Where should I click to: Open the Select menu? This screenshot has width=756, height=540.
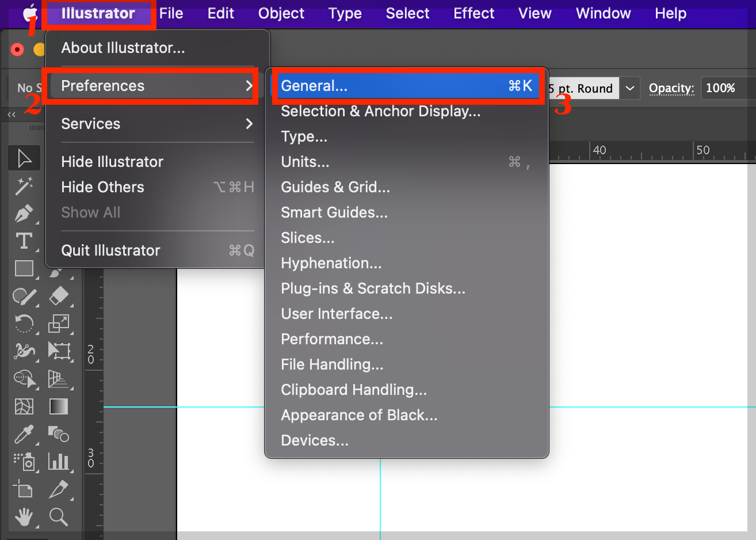click(x=407, y=13)
